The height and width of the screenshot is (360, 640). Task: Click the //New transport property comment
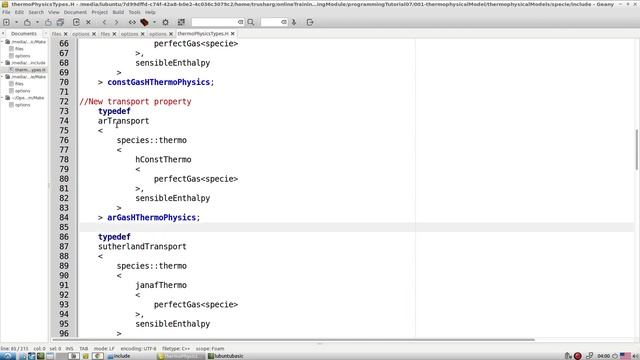(135, 102)
